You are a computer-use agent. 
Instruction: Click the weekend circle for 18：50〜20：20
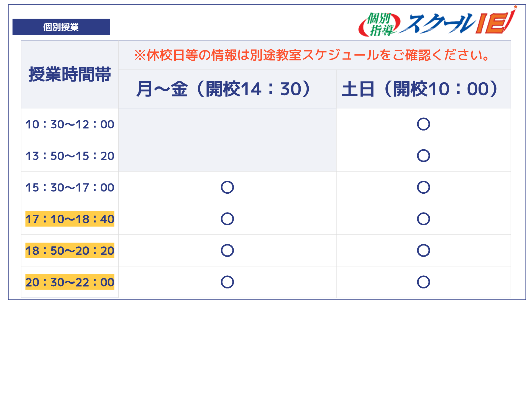tap(423, 250)
